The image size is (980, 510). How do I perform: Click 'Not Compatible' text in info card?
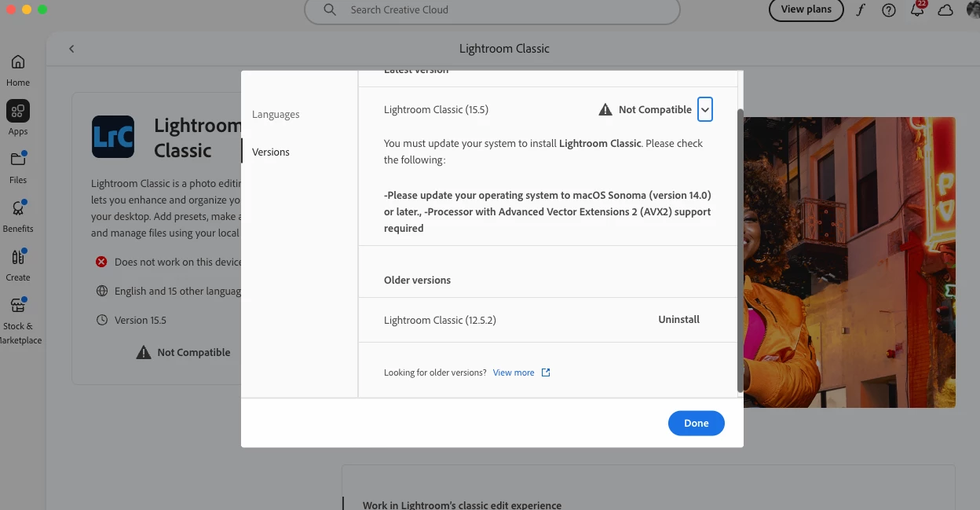[194, 353]
